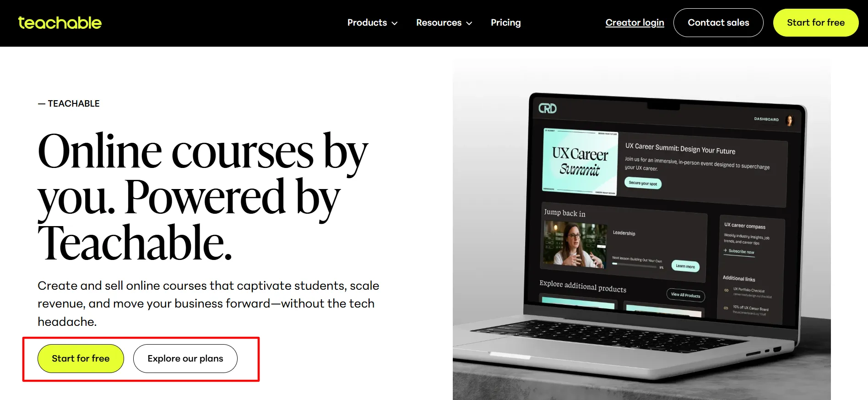
Task: Select DASHBOARD on the laptop screen
Action: click(766, 119)
